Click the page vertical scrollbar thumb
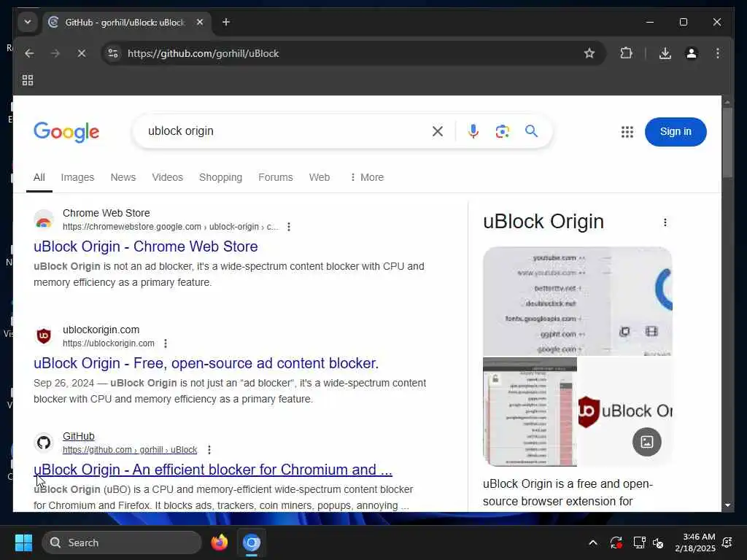747x560 pixels. click(727, 143)
